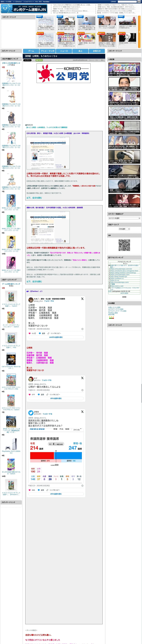Open the 炎上 navigation tab
This screenshot has height=644, width=142.
pyautogui.click(x=80, y=51)
